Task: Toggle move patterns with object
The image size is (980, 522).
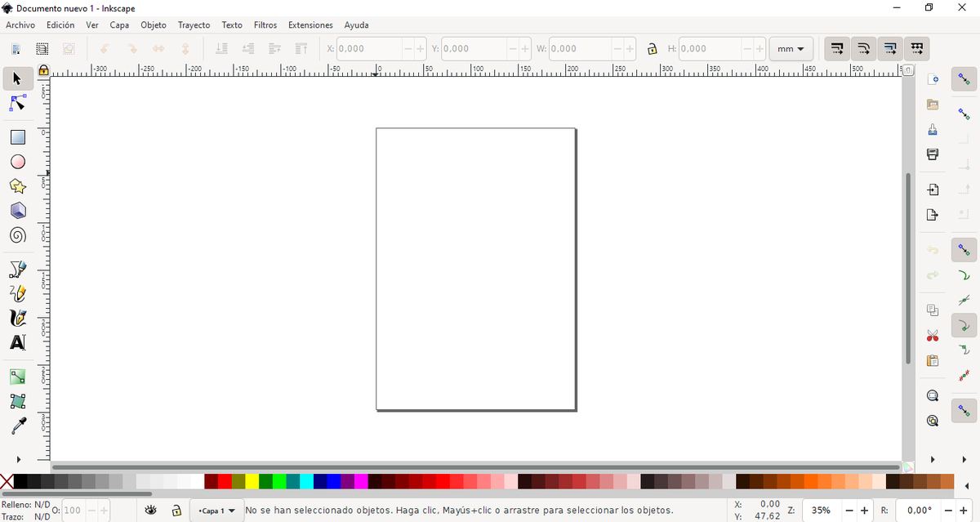Action: 917,49
